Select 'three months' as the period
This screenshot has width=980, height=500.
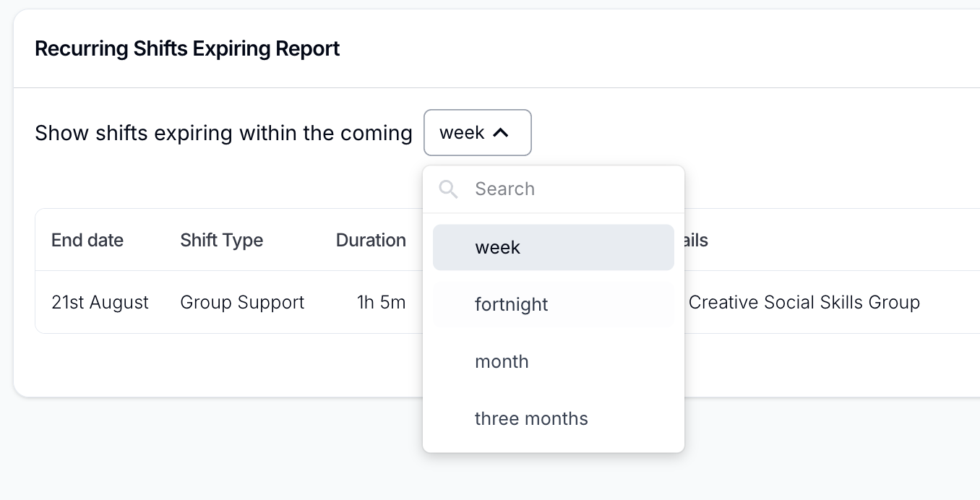coord(553,418)
